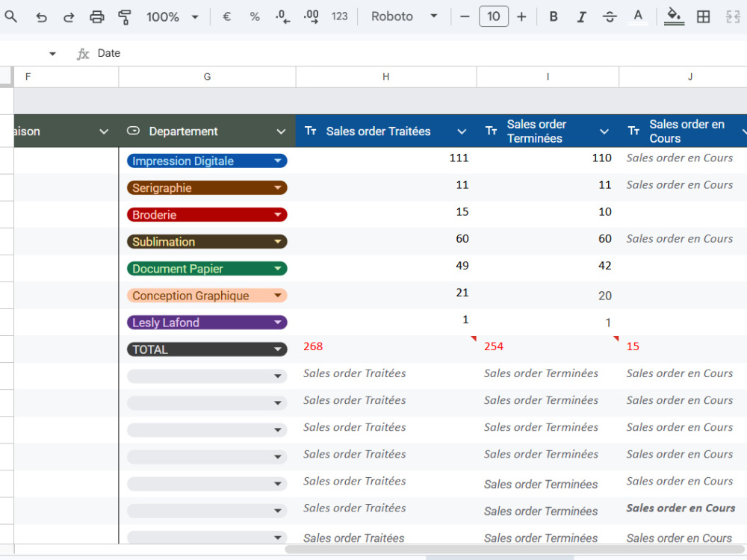Decrease decimal places
The width and height of the screenshot is (747, 560).
tap(282, 16)
